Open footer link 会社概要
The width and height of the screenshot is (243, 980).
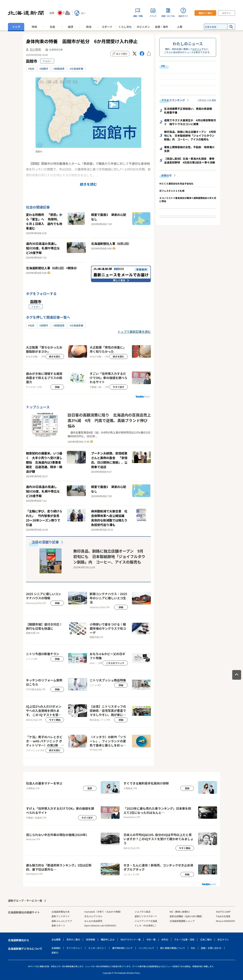(x=56, y=939)
